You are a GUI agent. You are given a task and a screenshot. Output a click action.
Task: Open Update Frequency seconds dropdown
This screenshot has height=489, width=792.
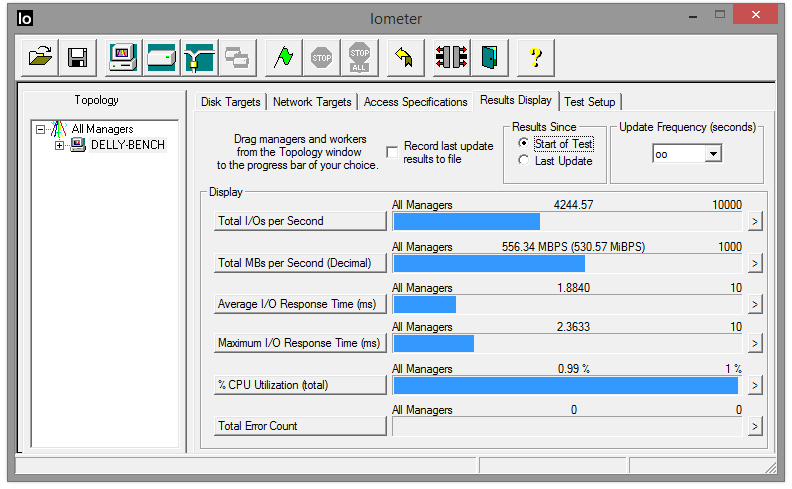coord(713,154)
